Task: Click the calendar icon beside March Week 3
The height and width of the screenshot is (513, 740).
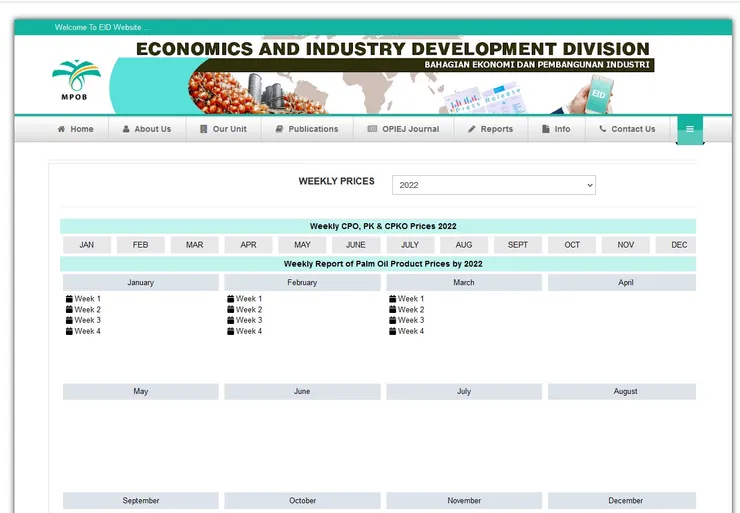Action: pos(393,320)
